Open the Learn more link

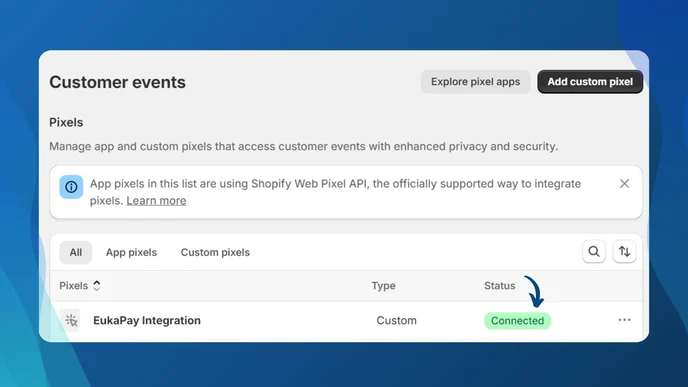pos(156,201)
